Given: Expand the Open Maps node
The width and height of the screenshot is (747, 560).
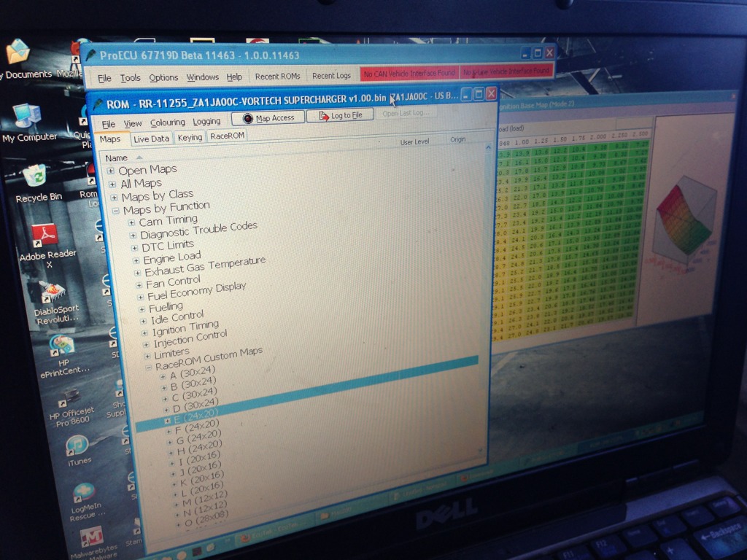Looking at the screenshot, I should [111, 171].
